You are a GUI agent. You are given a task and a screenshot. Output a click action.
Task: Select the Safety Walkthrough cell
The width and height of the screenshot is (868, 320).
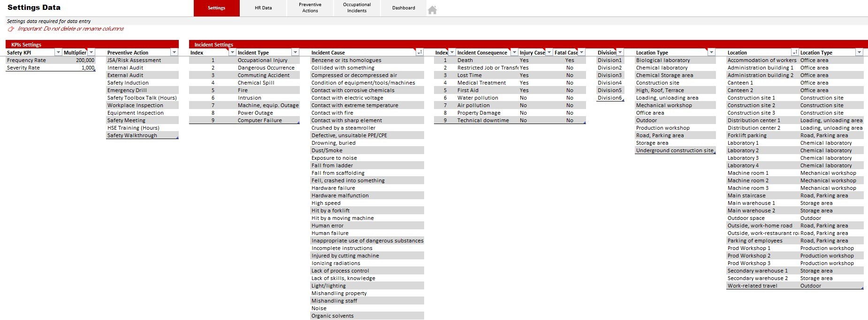[142, 135]
